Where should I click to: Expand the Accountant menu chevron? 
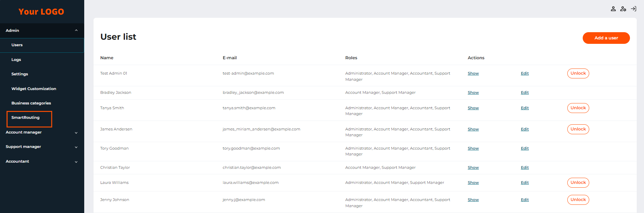pyautogui.click(x=76, y=162)
